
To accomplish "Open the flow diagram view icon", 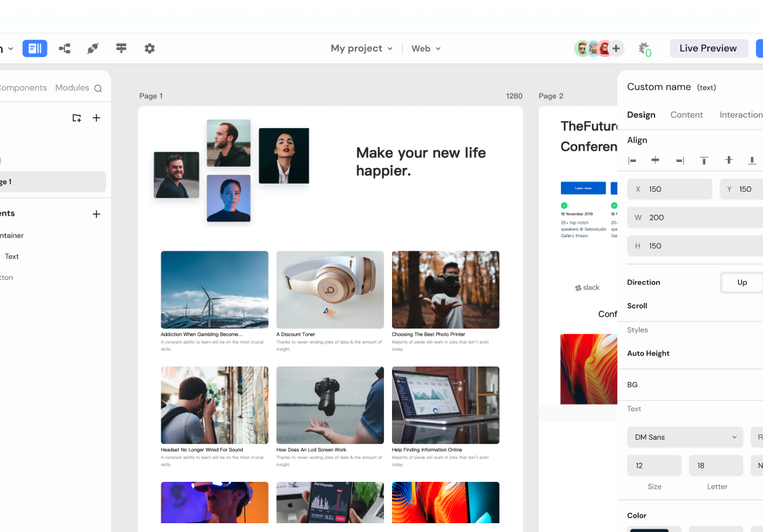I will click(x=64, y=48).
